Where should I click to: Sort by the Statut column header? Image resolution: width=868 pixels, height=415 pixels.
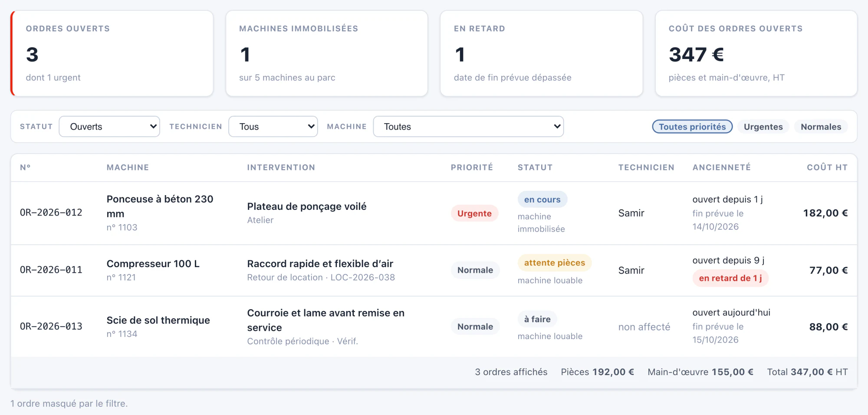(535, 167)
